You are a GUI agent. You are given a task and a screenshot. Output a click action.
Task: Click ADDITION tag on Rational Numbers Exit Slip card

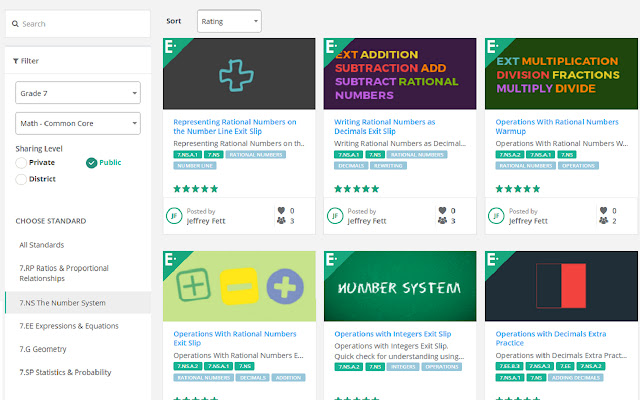pyautogui.click(x=288, y=378)
